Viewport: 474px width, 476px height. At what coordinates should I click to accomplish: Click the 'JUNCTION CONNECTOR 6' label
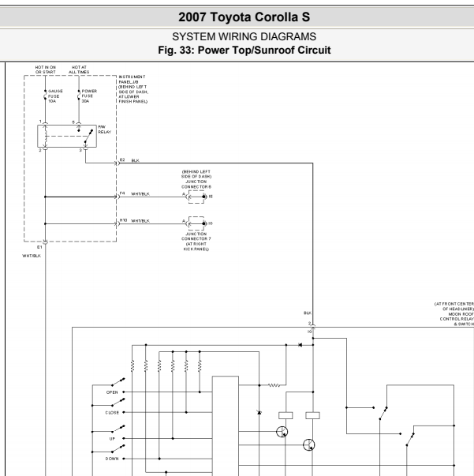(196, 184)
